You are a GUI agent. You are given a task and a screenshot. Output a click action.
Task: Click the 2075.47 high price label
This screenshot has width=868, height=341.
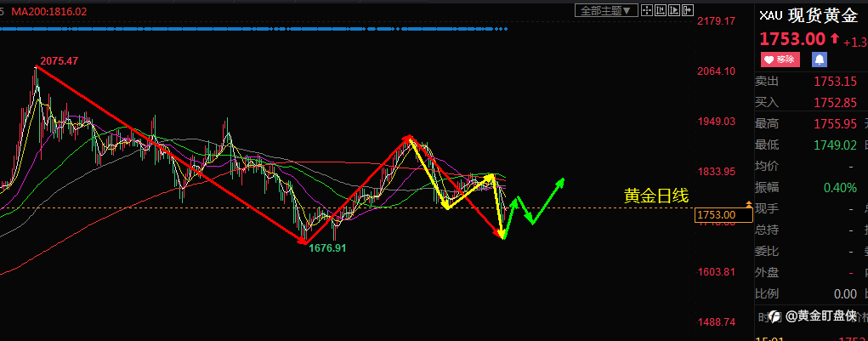click(x=59, y=61)
